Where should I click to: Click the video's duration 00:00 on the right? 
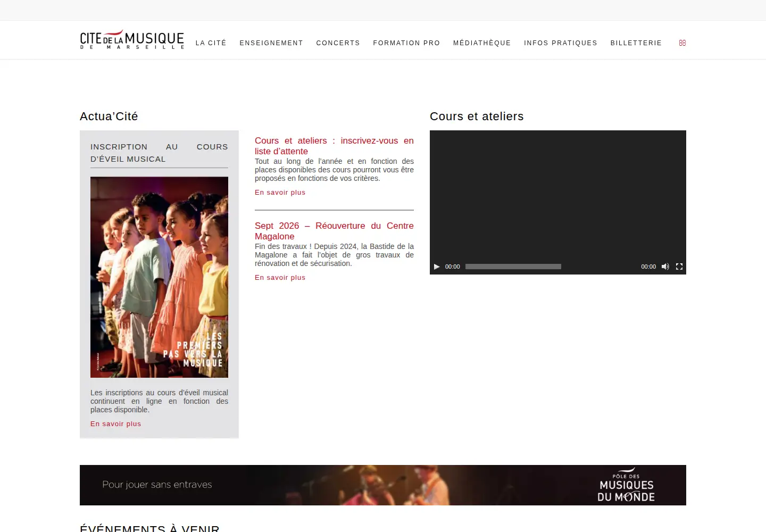click(x=648, y=267)
